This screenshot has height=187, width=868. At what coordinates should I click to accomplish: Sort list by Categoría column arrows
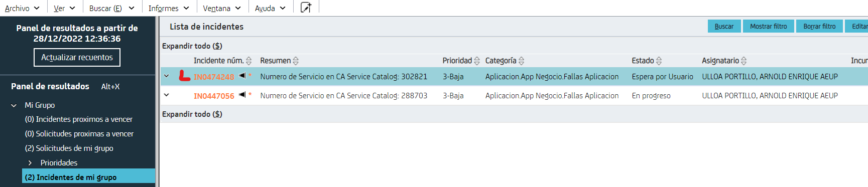(x=521, y=61)
